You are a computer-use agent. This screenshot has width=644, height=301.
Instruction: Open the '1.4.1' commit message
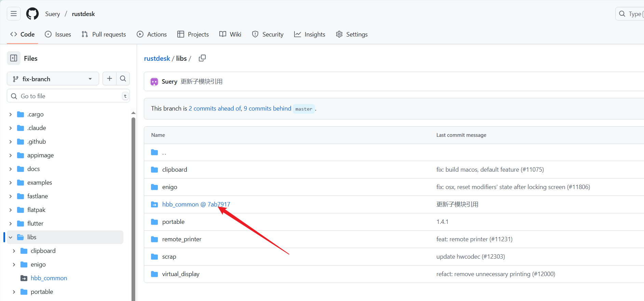tap(442, 222)
